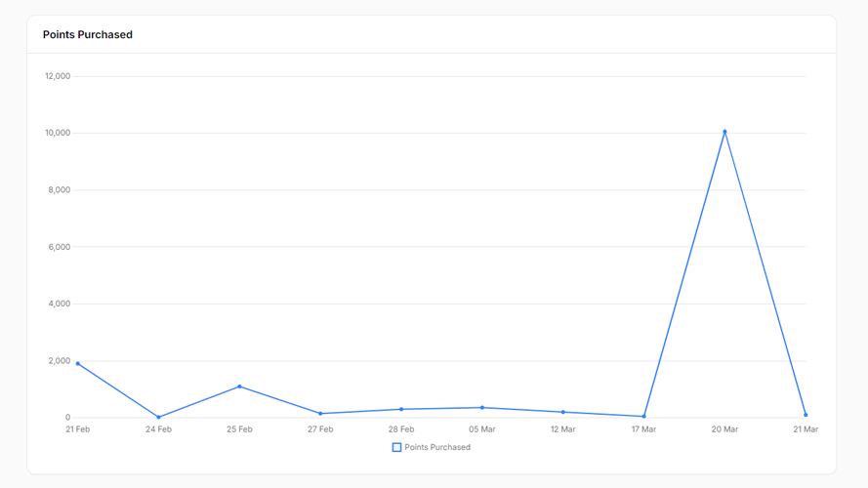The image size is (868, 488).
Task: Select the 28 Feb data point
Action: click(x=401, y=410)
